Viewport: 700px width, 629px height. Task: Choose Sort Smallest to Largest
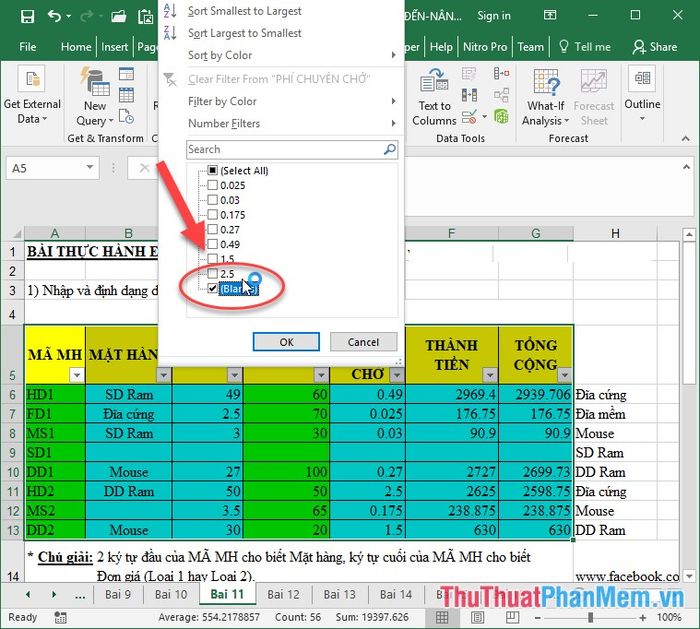click(244, 11)
